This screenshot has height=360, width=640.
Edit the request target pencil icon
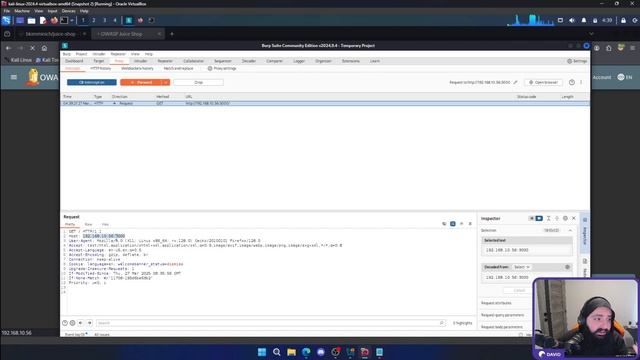[516, 82]
